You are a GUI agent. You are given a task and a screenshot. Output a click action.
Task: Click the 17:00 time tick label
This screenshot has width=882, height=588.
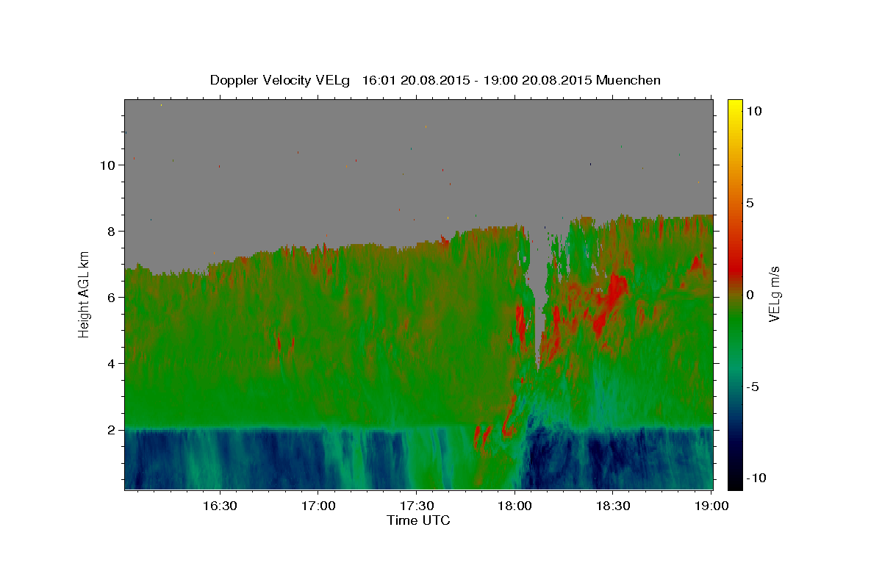[318, 506]
